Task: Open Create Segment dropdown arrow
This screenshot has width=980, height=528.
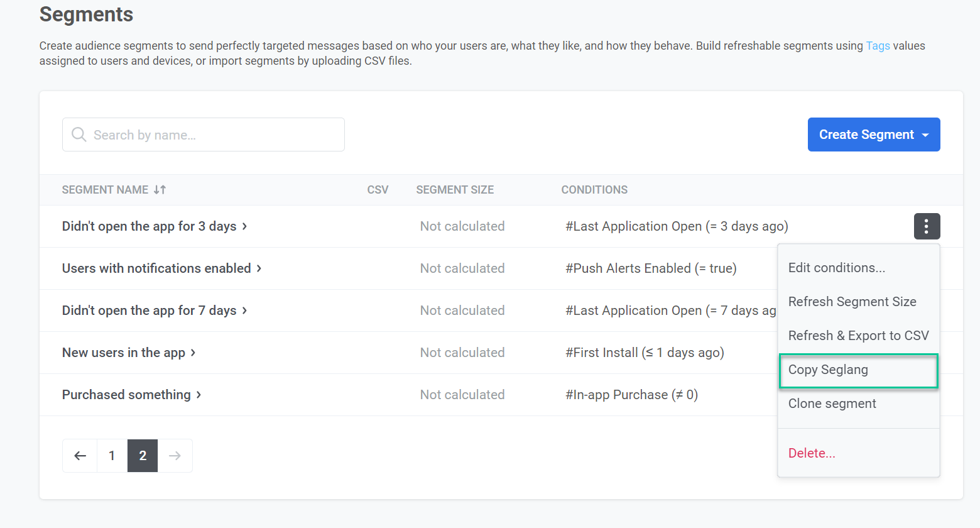Action: (x=925, y=135)
